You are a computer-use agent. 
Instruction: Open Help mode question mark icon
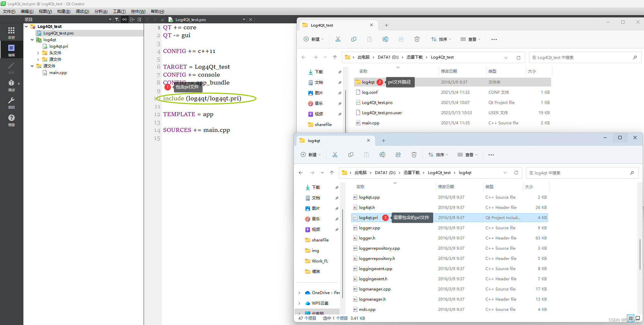click(x=12, y=120)
